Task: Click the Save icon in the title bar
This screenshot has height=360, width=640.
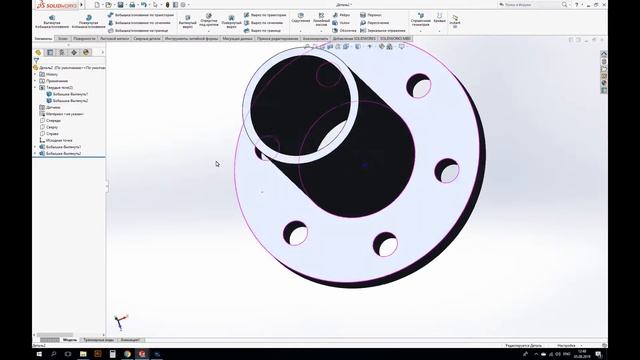Action: click(120, 5)
